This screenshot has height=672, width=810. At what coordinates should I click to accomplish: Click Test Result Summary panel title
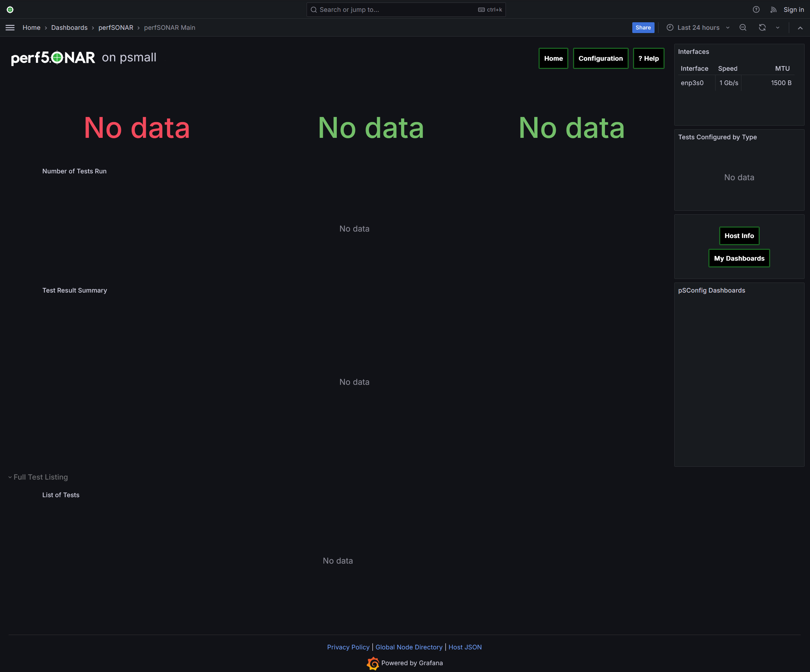point(74,290)
